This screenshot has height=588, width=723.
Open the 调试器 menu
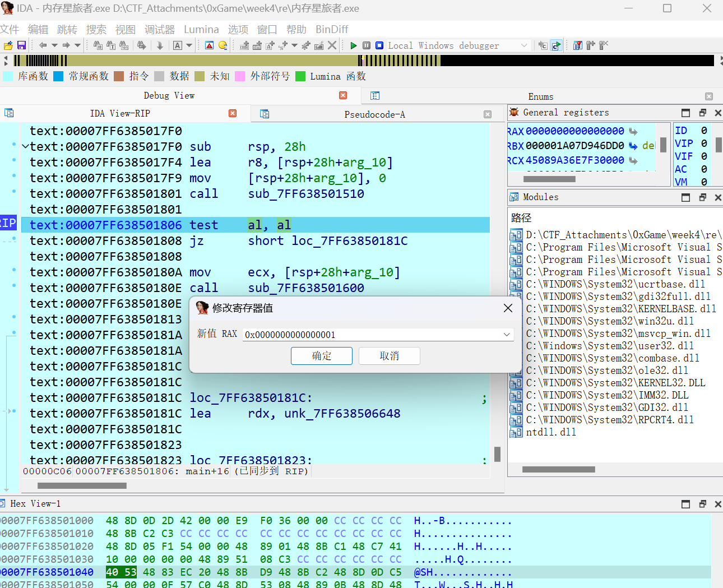click(x=159, y=29)
